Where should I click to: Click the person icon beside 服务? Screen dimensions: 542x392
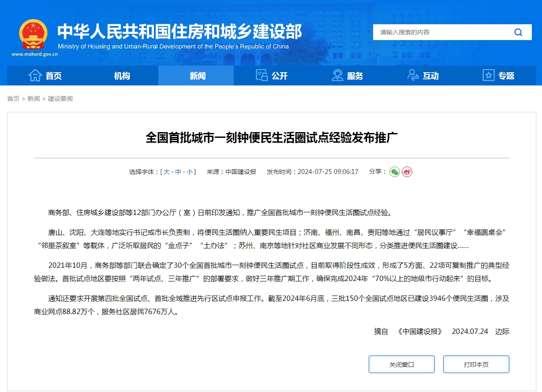point(337,75)
